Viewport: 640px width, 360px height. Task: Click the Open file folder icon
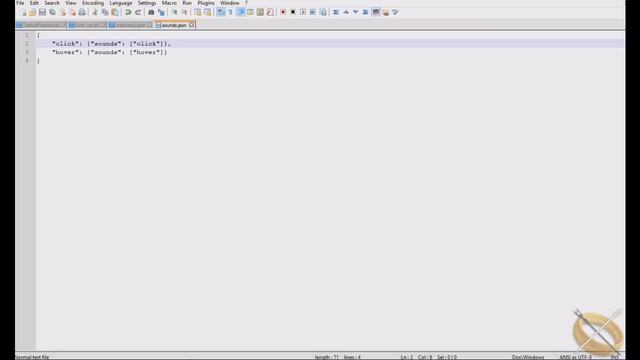[33, 12]
